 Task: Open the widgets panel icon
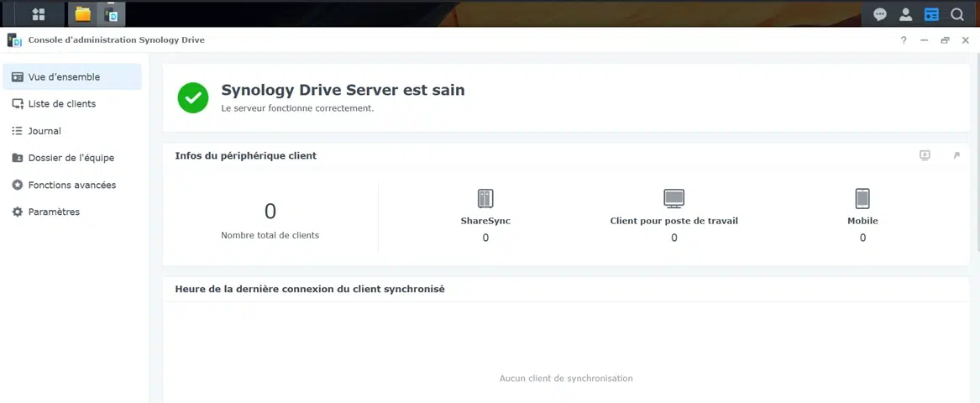tap(931, 14)
